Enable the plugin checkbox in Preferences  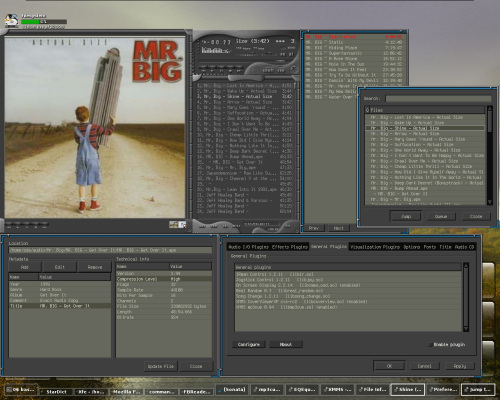[431, 344]
